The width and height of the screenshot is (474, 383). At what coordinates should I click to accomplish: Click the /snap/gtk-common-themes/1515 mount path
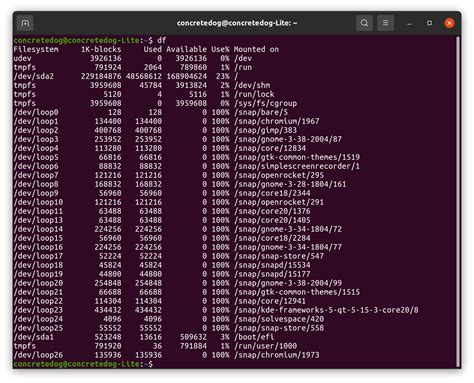point(297,292)
